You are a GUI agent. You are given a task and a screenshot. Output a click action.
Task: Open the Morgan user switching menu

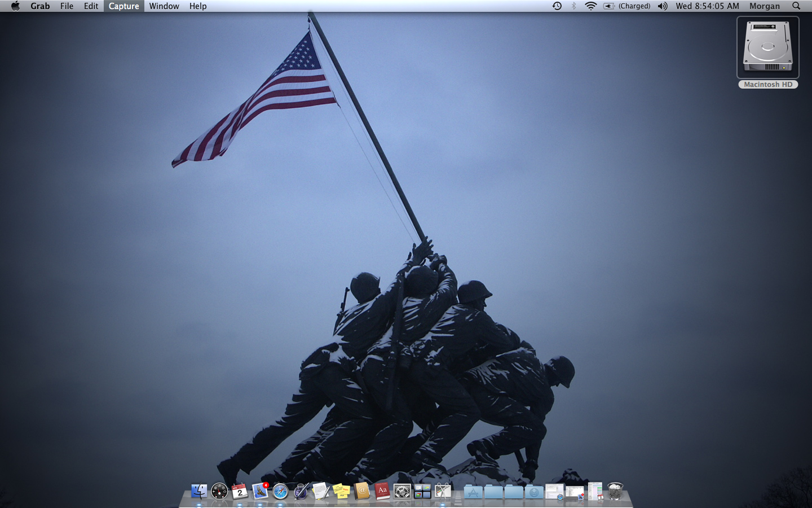(x=765, y=6)
